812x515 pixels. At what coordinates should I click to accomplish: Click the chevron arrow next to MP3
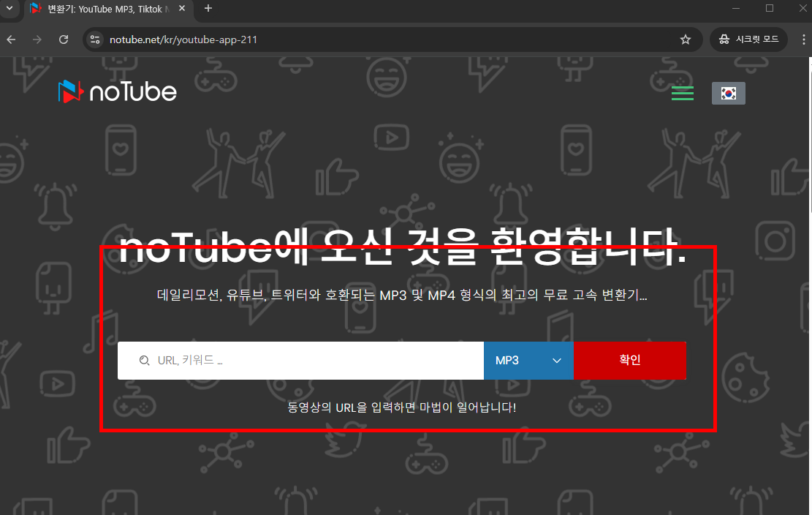coord(556,361)
